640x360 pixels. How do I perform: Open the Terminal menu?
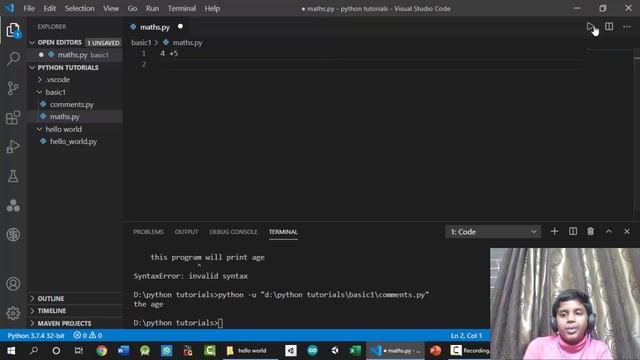[182, 8]
